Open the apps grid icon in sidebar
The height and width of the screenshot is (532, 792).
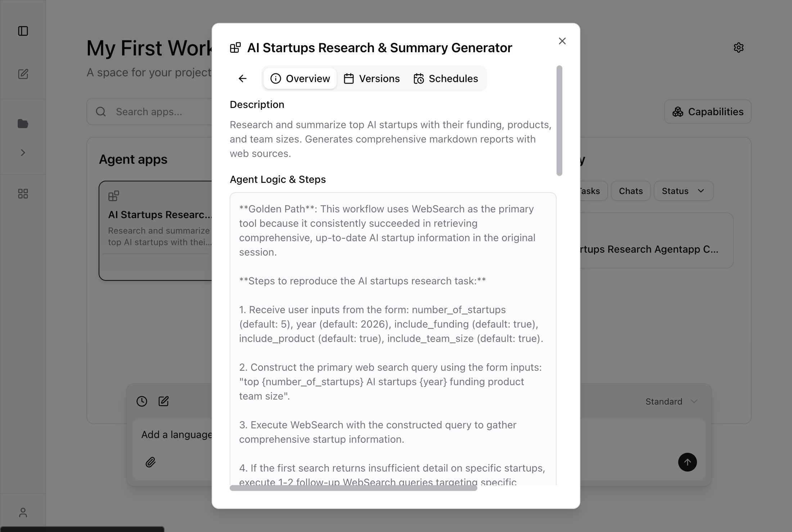click(x=23, y=194)
